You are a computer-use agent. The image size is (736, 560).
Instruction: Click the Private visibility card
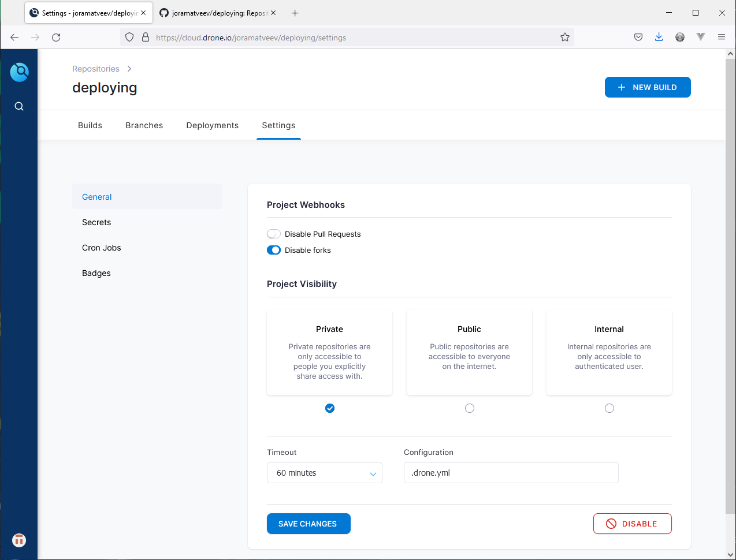pos(330,352)
